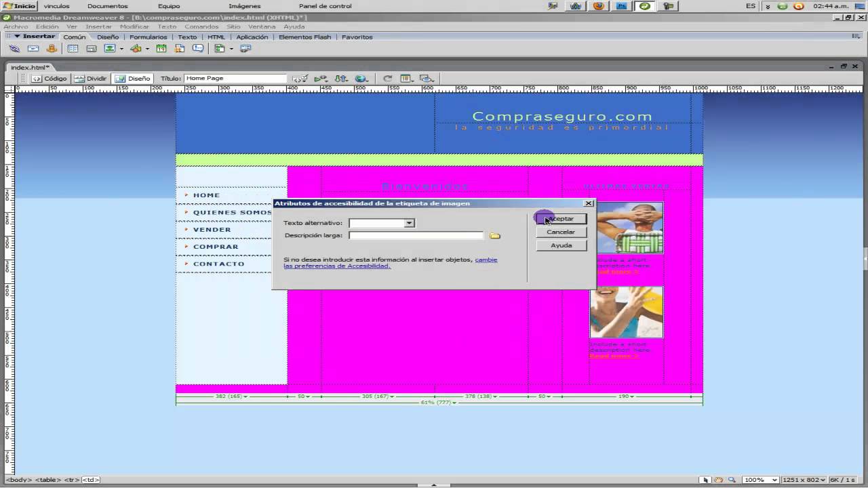Click the Templates insert icon
This screenshot has height=488, width=868.
pos(219,49)
